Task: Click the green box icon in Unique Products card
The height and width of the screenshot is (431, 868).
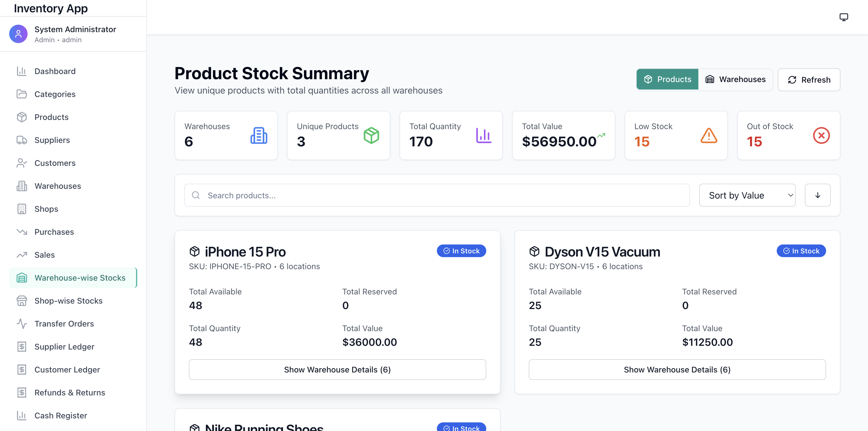Action: coord(371,135)
